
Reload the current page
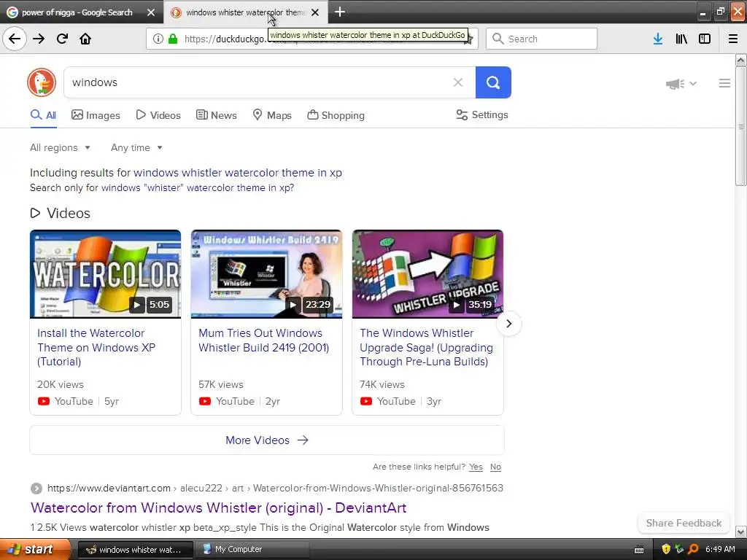[x=62, y=39]
